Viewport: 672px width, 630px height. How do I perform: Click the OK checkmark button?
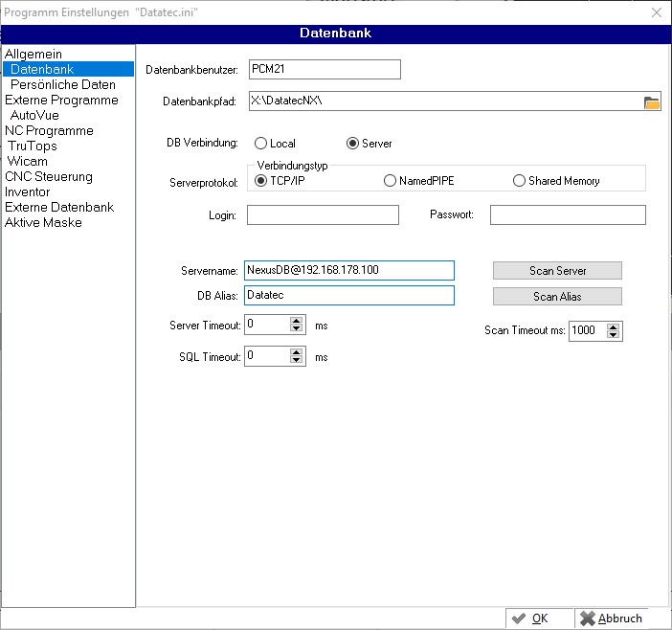point(539,619)
